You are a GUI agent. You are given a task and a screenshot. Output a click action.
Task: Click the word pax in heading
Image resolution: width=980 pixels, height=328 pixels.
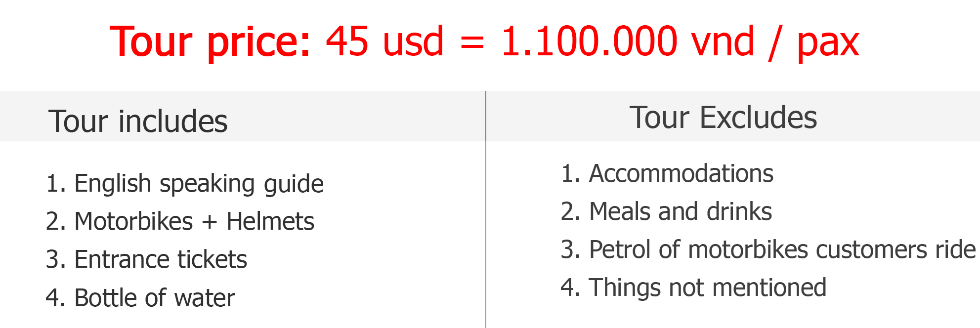coord(828,45)
